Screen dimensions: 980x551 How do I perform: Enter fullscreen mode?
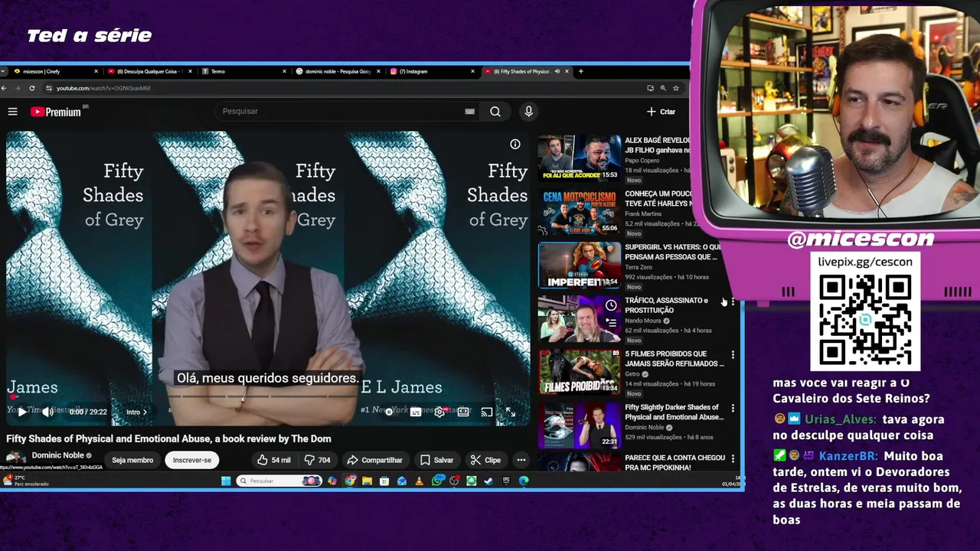[511, 412]
